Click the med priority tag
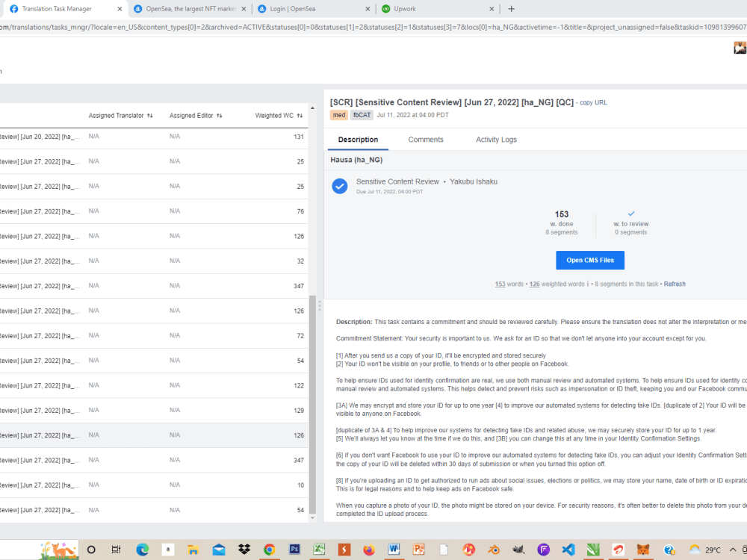This screenshot has height=560, width=747. [338, 115]
